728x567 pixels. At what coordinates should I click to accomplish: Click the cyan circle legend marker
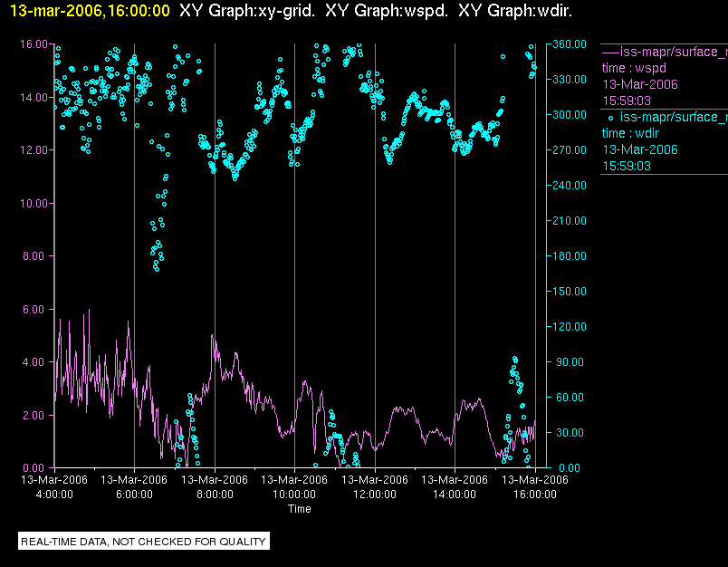pyautogui.click(x=610, y=118)
